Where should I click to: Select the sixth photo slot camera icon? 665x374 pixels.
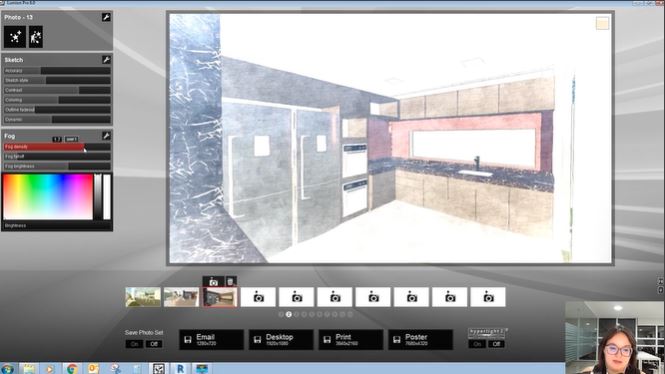pos(335,297)
